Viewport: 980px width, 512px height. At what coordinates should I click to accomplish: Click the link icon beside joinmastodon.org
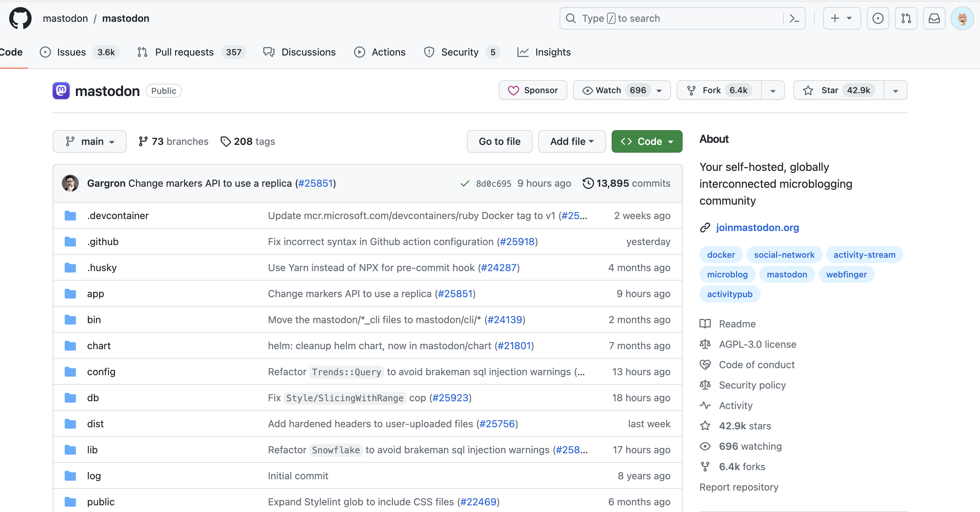click(x=705, y=228)
